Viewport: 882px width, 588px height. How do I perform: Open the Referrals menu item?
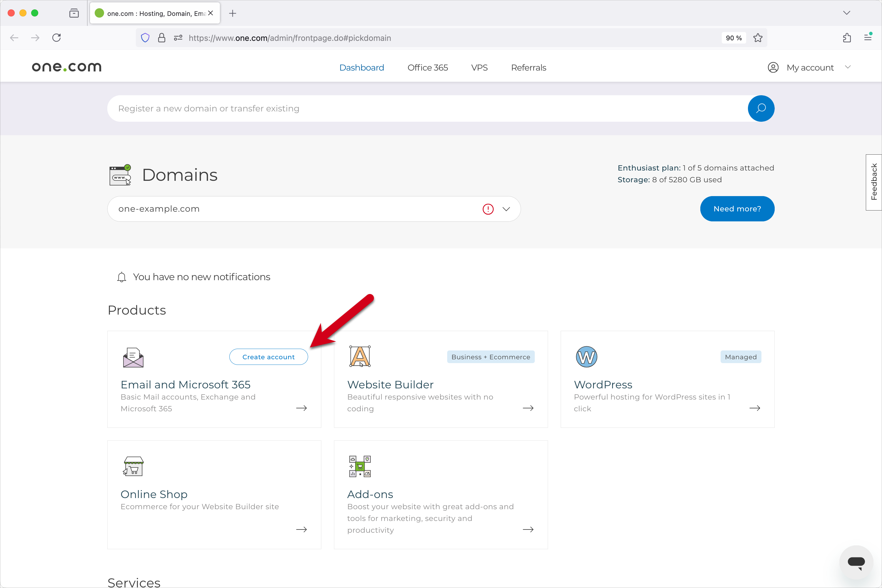tap(528, 68)
